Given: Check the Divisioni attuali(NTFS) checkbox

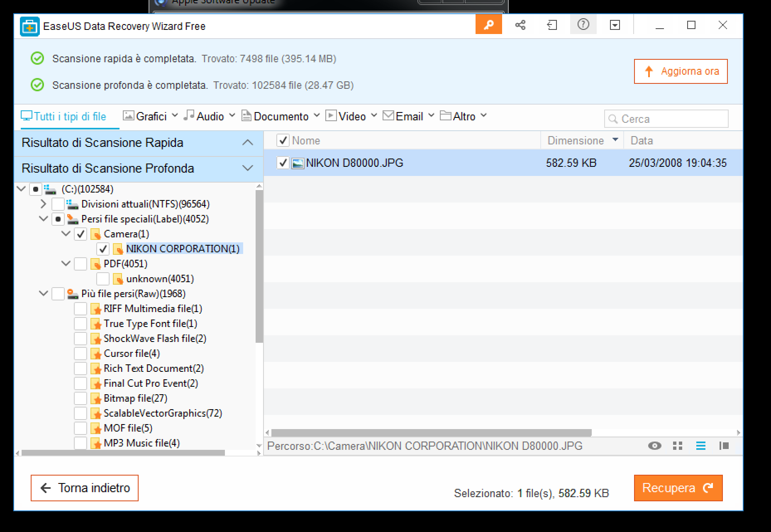Looking at the screenshot, I should 58,204.
